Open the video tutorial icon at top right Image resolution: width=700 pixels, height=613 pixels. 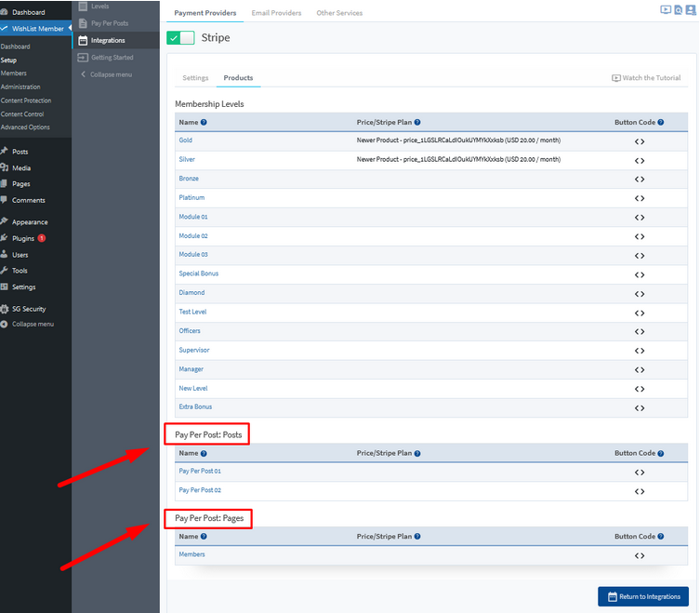(x=666, y=10)
